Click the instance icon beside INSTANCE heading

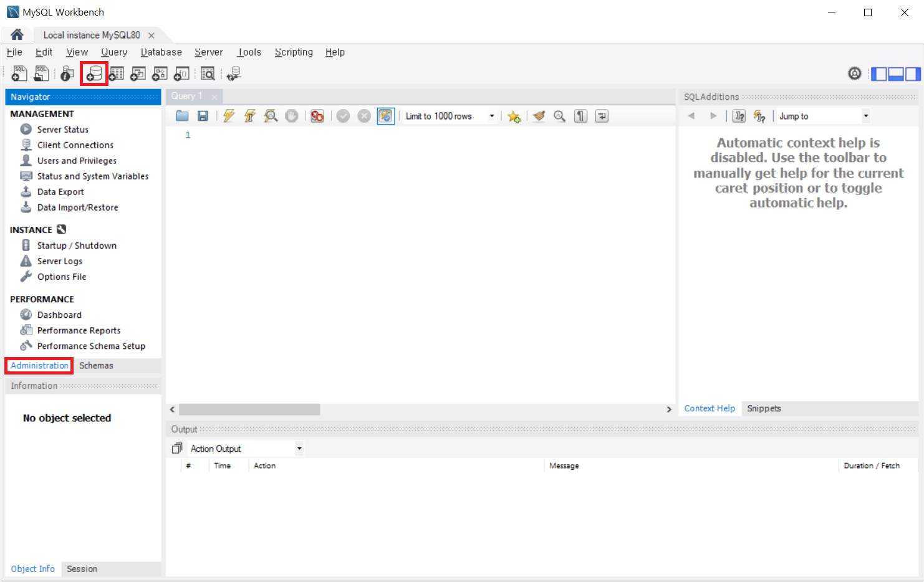[x=61, y=229]
